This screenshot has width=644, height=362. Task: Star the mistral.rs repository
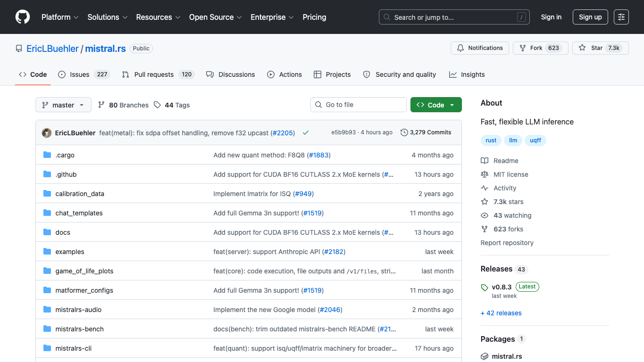pyautogui.click(x=601, y=48)
